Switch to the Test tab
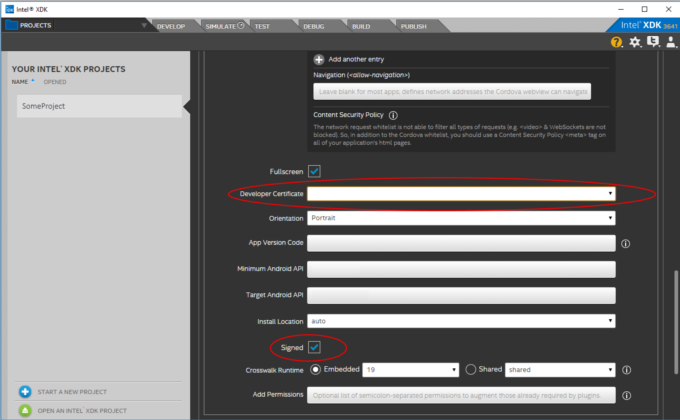Viewport: 680px width, 420px height. coord(262,26)
